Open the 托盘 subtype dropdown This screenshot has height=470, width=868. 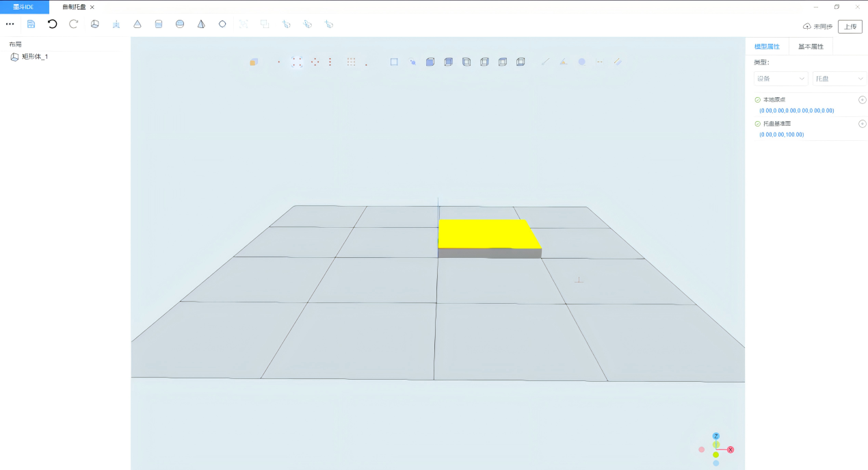[x=839, y=79]
